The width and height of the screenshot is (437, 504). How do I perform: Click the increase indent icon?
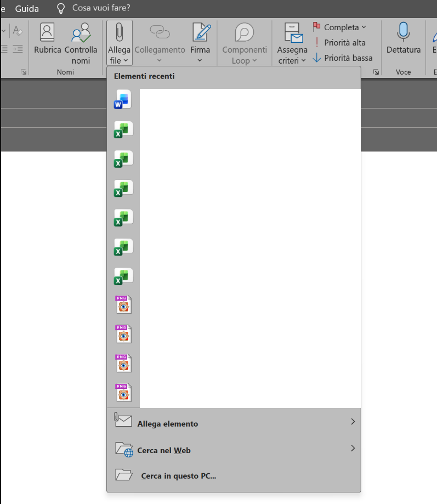tap(18, 49)
